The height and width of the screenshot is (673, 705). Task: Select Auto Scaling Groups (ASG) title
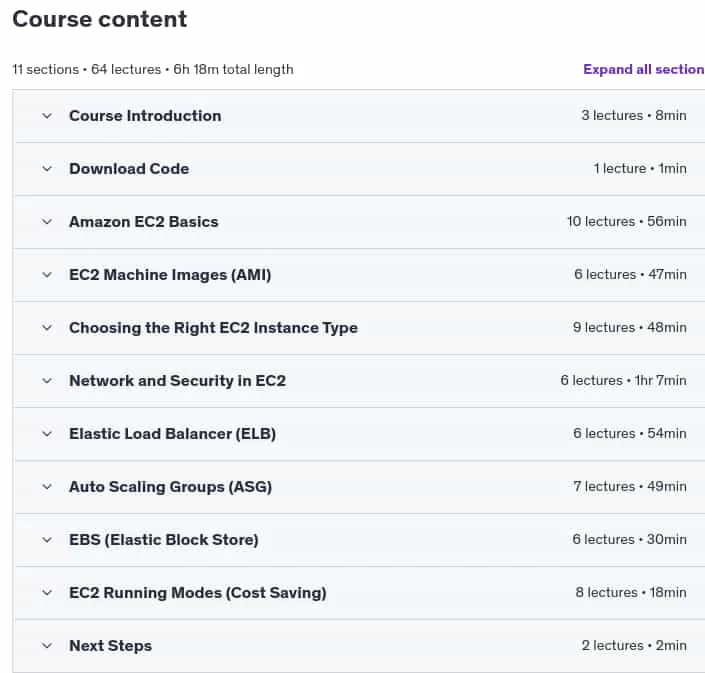point(170,487)
